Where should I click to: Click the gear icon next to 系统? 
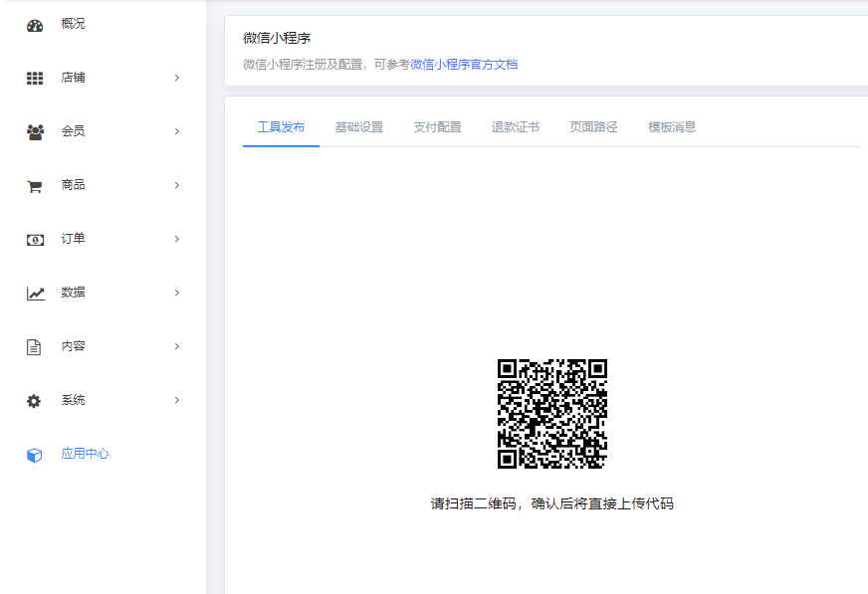[35, 401]
